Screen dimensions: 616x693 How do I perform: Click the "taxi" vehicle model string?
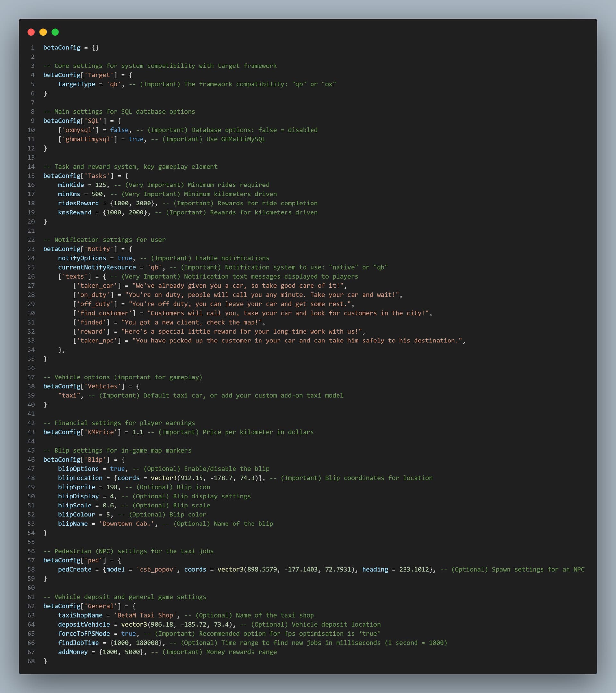coord(69,395)
